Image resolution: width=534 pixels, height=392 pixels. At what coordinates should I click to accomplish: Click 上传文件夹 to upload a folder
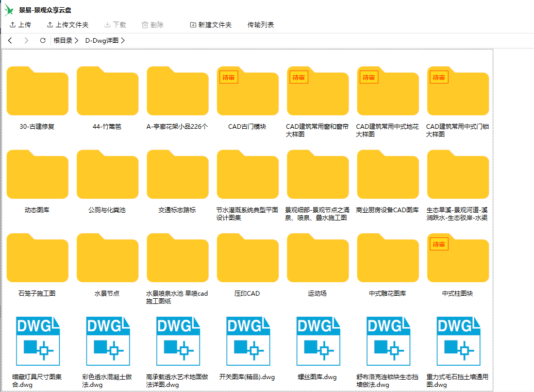pos(68,25)
